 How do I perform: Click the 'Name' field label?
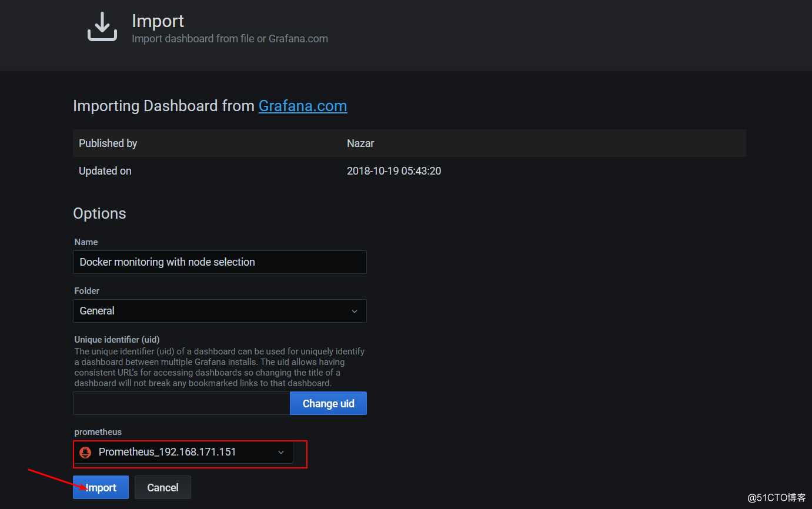[x=86, y=242]
